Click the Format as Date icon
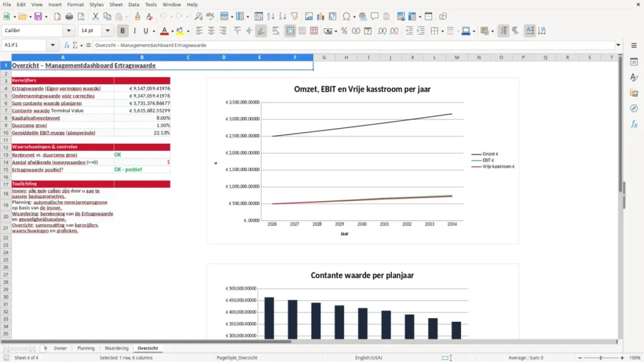 (x=368, y=31)
